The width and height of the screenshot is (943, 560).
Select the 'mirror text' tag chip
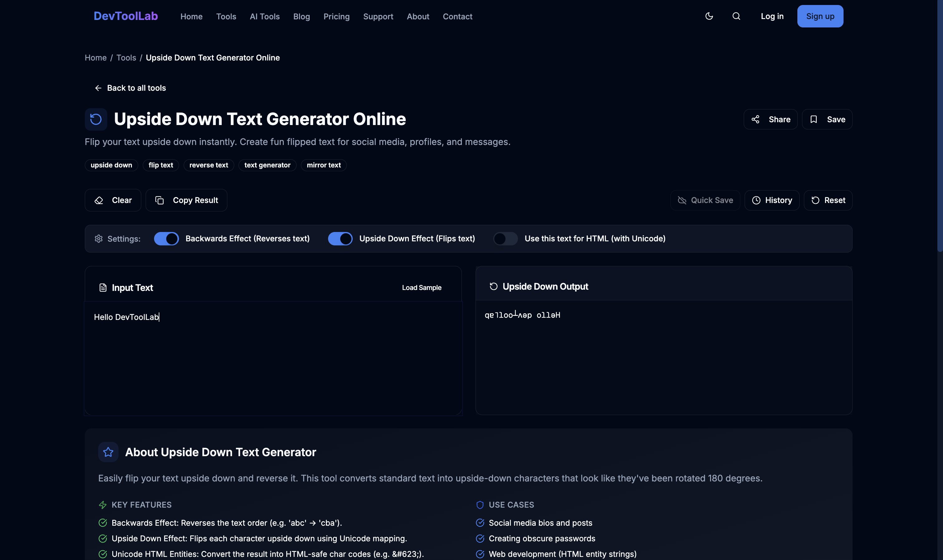point(323,165)
